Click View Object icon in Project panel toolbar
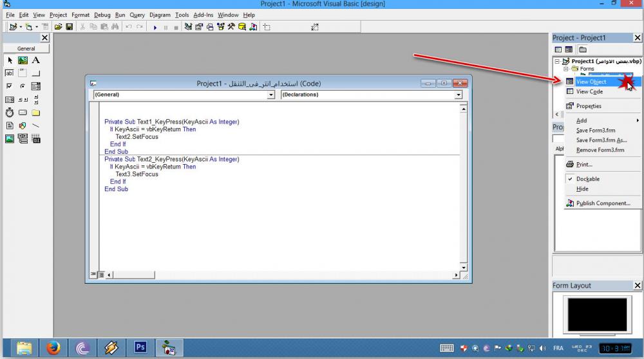The image size is (644, 359). tap(569, 50)
